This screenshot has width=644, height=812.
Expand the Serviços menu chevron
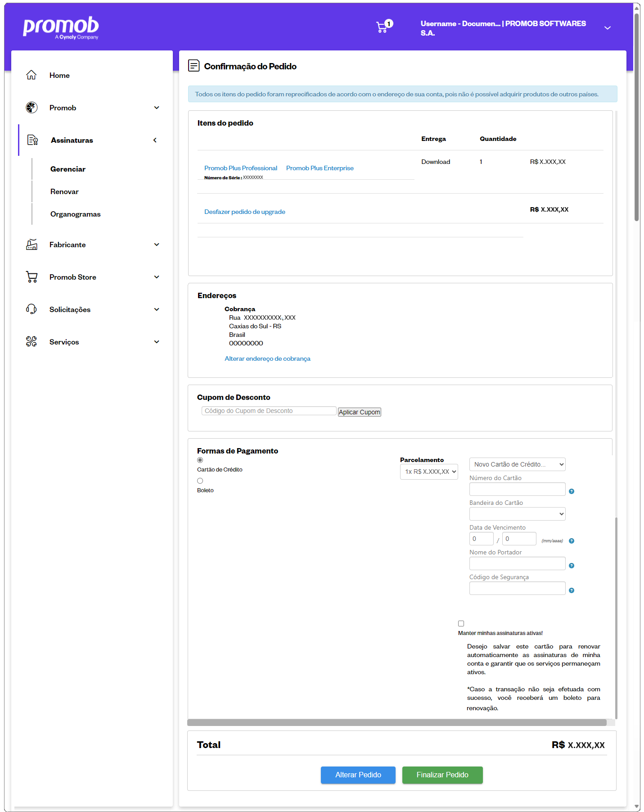coord(157,342)
